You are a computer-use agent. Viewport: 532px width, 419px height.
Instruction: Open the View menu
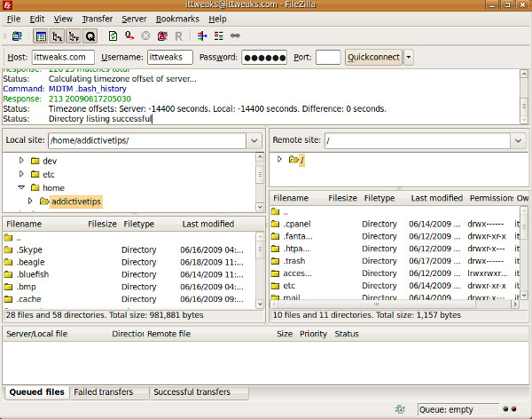(63, 19)
